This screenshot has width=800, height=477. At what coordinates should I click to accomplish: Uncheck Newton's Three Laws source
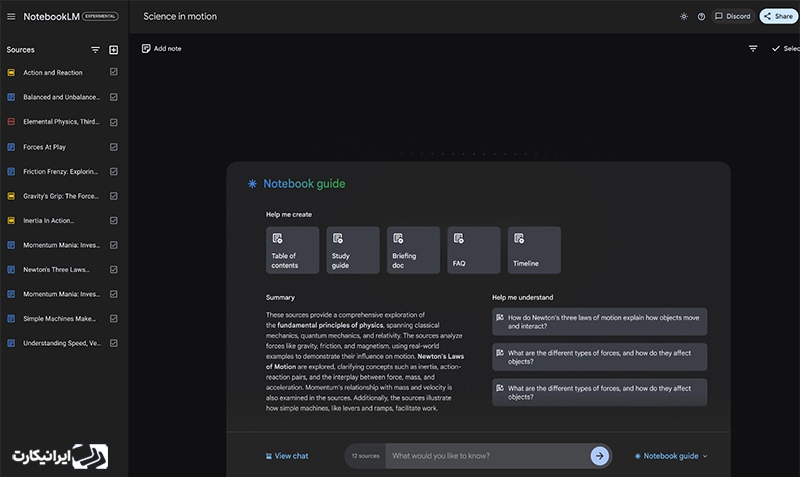(x=114, y=269)
